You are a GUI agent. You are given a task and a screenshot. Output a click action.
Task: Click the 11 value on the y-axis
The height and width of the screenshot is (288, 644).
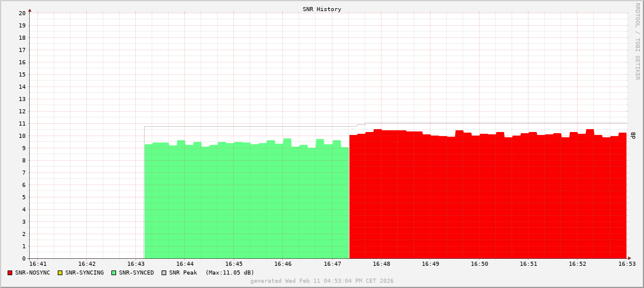click(x=22, y=123)
